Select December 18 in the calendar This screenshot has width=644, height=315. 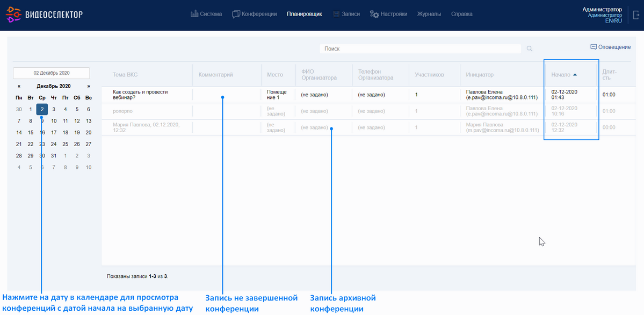point(66,132)
